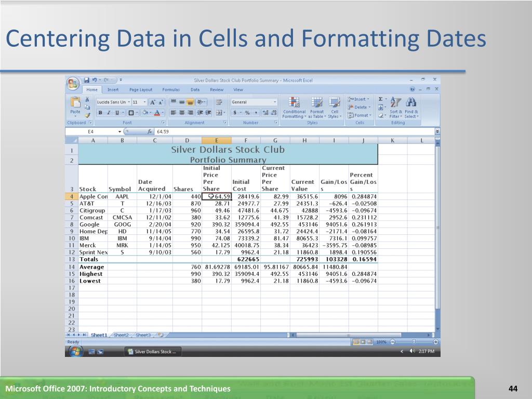Open Customize Quick Access Toolbar dropdown
532x399 pixels.
tap(121, 80)
